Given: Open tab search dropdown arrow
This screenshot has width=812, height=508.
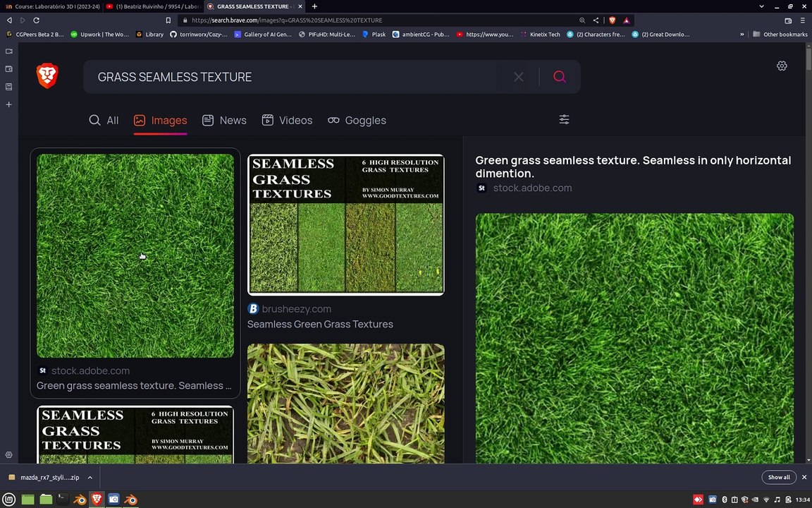Looking at the screenshot, I should click(761, 6).
